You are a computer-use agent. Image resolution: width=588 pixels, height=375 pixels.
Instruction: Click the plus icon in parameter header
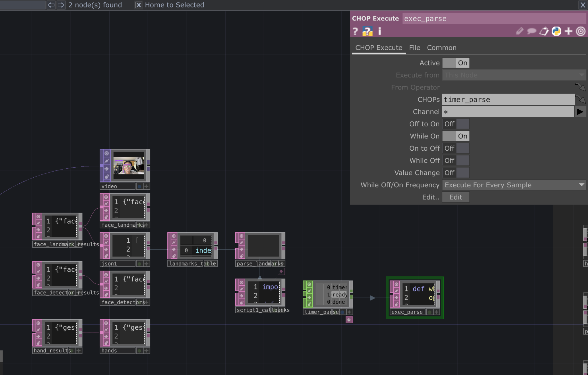568,31
